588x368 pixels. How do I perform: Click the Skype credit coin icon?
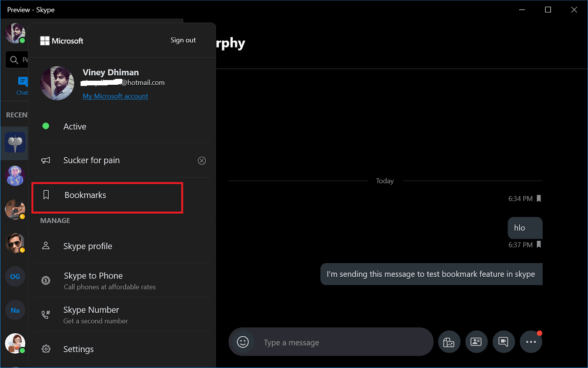[46, 280]
